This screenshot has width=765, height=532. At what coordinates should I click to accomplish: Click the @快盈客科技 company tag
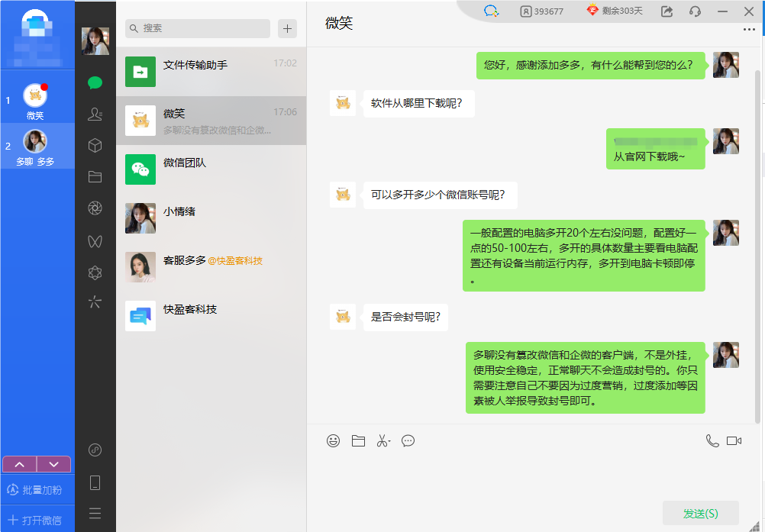click(x=235, y=261)
